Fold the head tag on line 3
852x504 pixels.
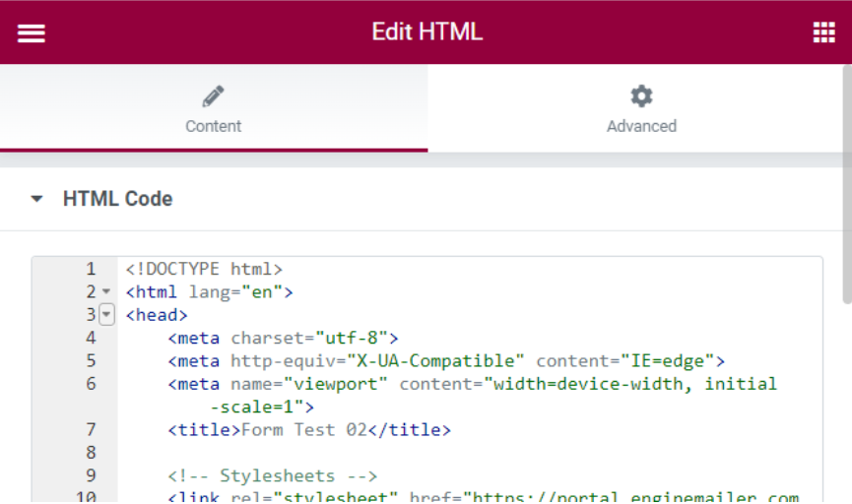click(106, 315)
